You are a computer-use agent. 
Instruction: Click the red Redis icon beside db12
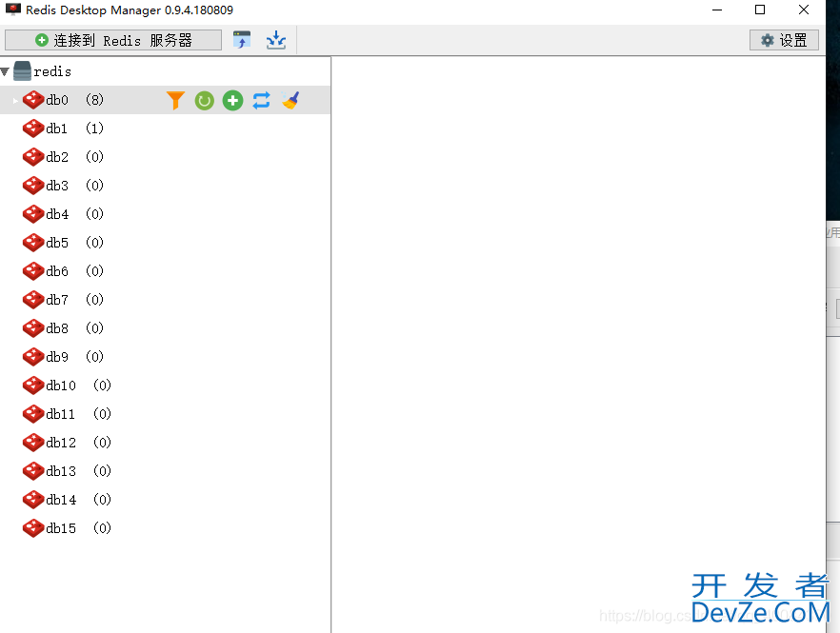coord(33,443)
